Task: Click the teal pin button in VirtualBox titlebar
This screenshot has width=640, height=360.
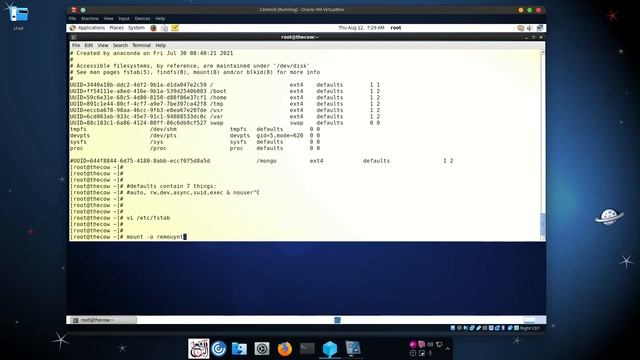Action: [x=83, y=9]
